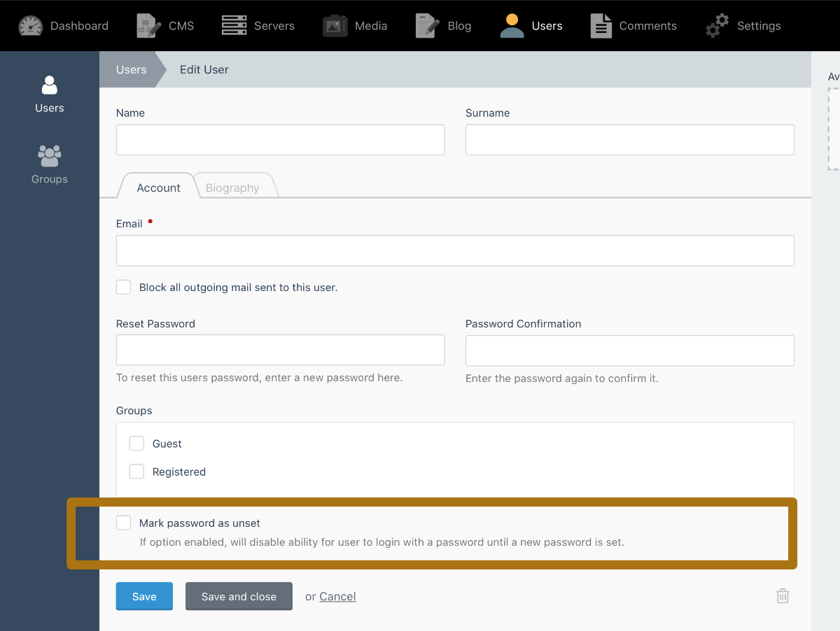
Task: Click the CMS page icon
Action: (x=148, y=26)
